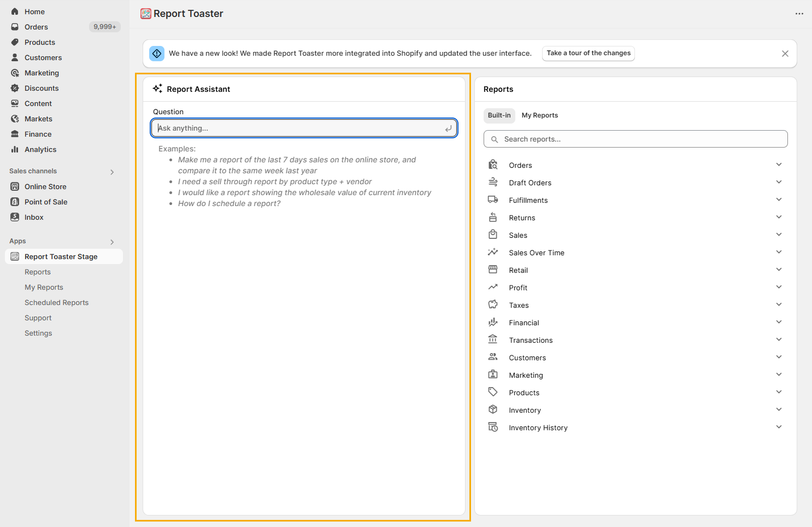Open the three-dot more options menu
Viewport: 812px width, 527px height.
pyautogui.click(x=799, y=14)
